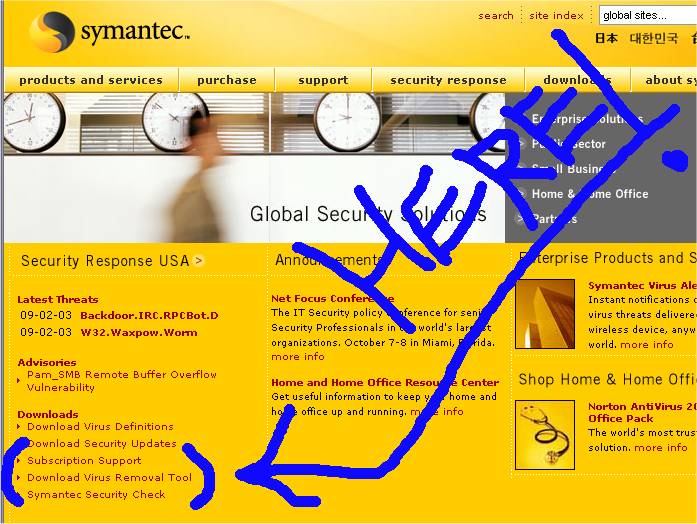Click more info under Virus Alerts
The image size is (697, 524).
(647, 344)
